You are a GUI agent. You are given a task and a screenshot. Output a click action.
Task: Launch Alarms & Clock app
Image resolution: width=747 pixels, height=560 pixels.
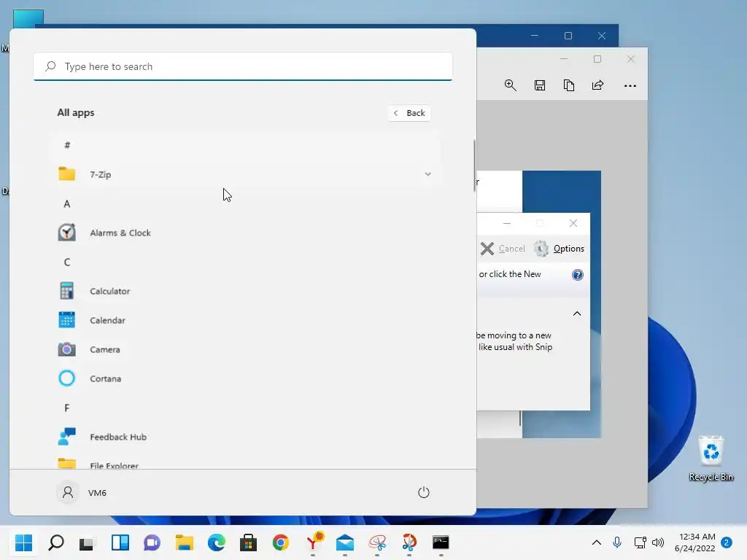tap(244, 233)
